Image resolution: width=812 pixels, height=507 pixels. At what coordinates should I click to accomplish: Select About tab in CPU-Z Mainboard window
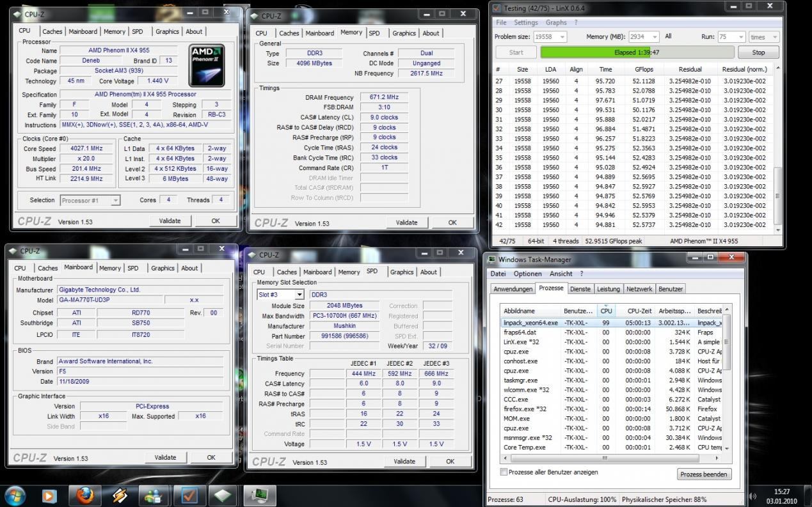tap(189, 268)
